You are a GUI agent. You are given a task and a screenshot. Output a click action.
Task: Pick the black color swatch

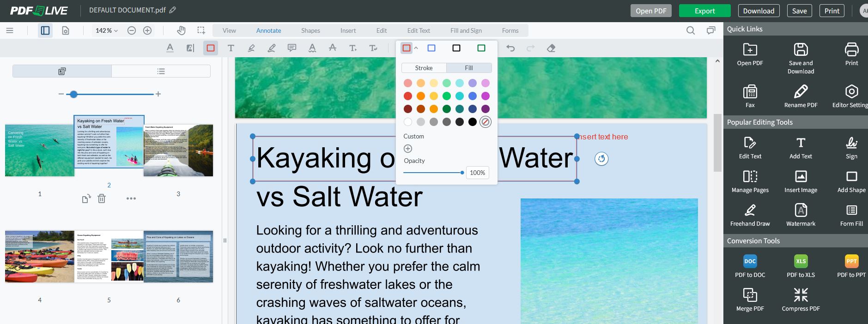(x=472, y=122)
